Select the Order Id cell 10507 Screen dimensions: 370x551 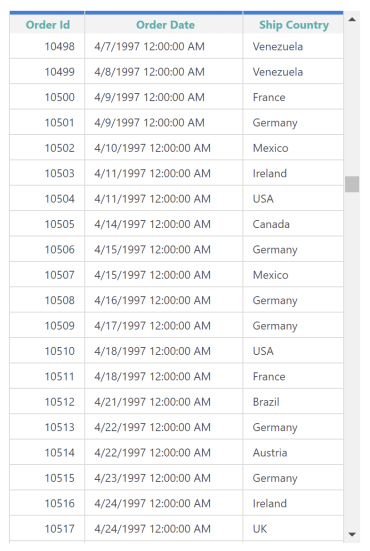[47, 275]
